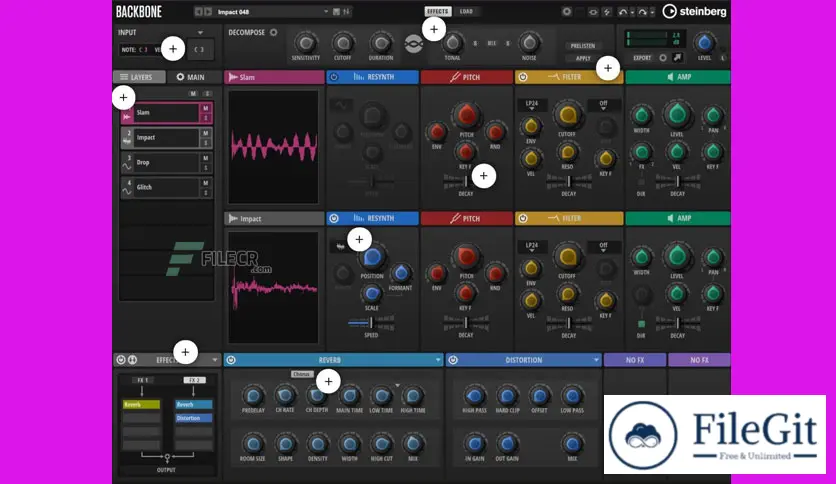Click the waveform selector in Slam Resynth
This screenshot has height=484, width=836.
pos(341,104)
